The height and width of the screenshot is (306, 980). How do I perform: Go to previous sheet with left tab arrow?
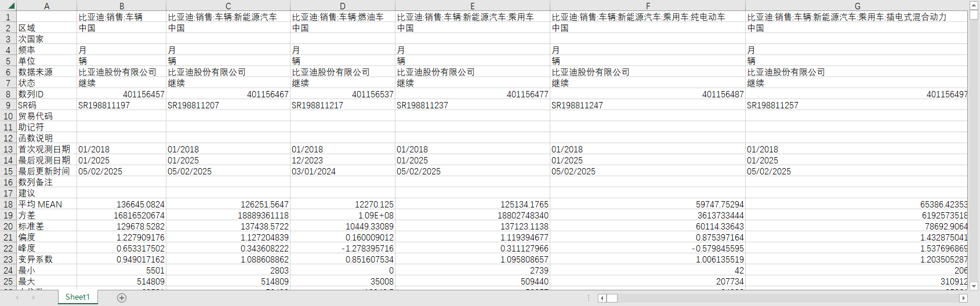[17, 298]
